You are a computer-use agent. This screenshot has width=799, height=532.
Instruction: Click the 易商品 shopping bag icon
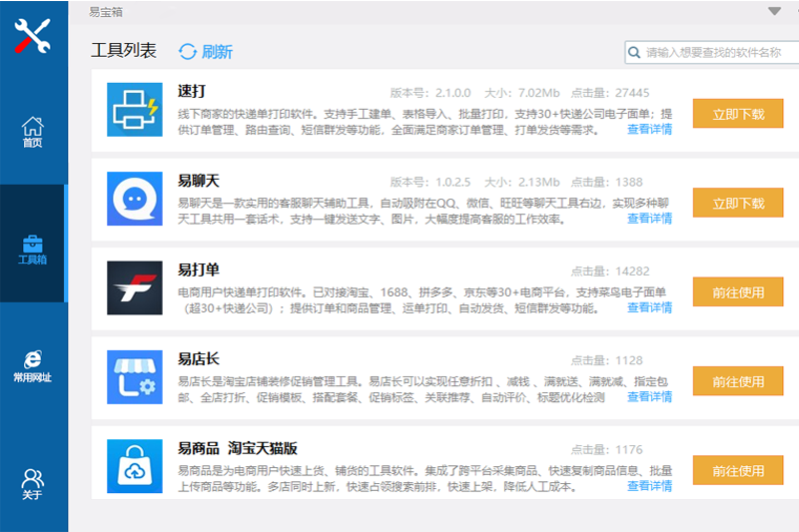(x=134, y=466)
